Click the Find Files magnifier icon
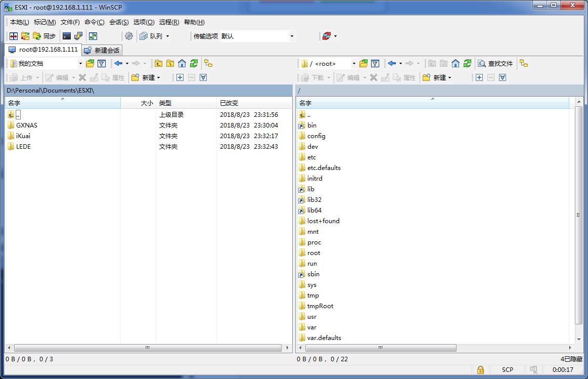 (x=481, y=63)
